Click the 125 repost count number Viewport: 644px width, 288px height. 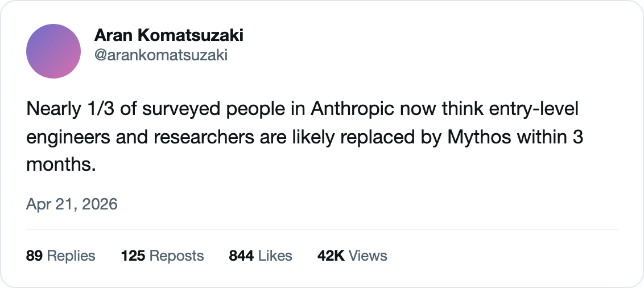pyautogui.click(x=133, y=256)
